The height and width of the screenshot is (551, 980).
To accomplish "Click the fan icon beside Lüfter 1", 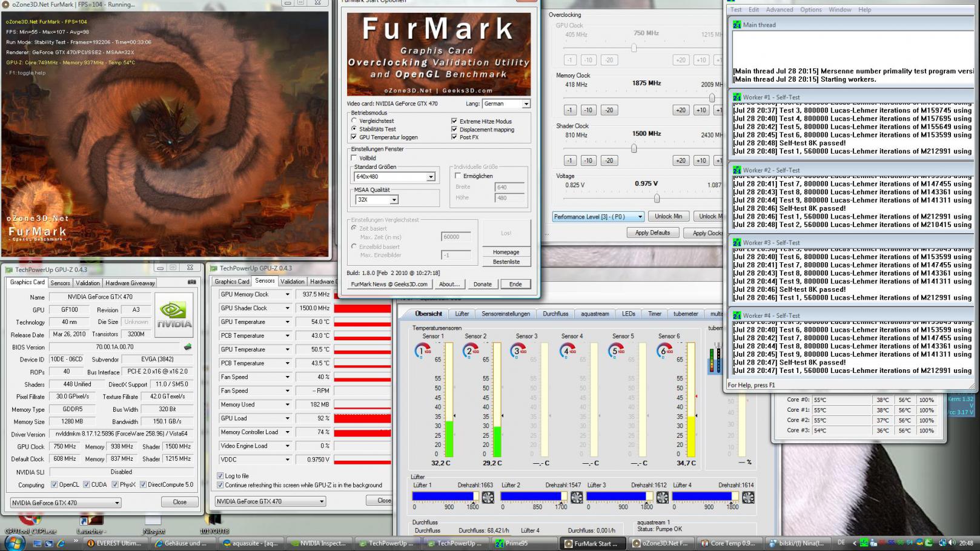I will pos(488,497).
